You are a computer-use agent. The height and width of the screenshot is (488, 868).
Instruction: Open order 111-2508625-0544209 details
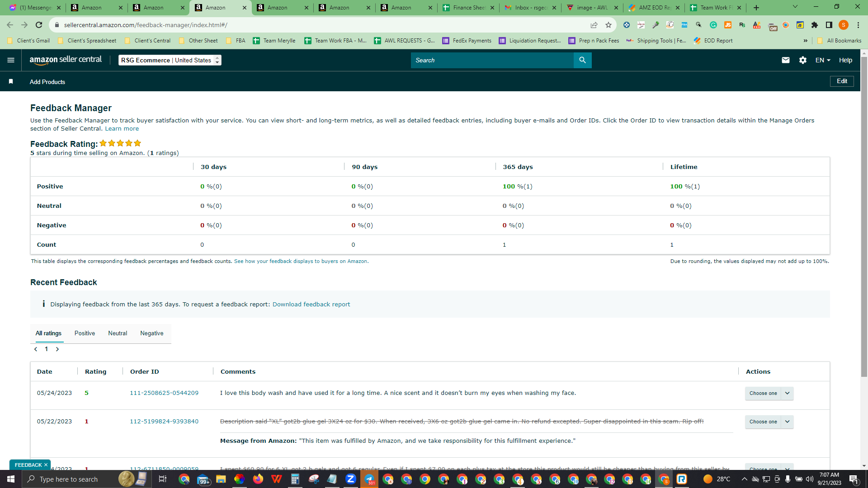pyautogui.click(x=164, y=393)
